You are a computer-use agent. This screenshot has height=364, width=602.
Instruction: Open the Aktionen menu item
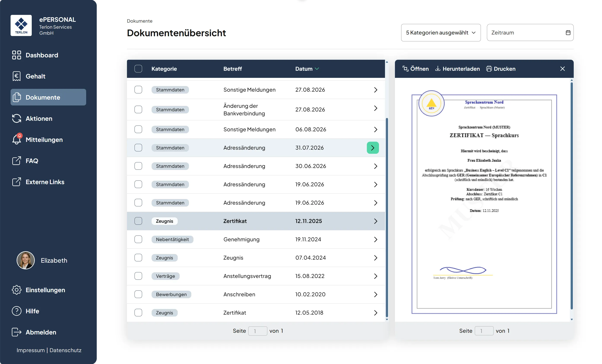coord(48,119)
